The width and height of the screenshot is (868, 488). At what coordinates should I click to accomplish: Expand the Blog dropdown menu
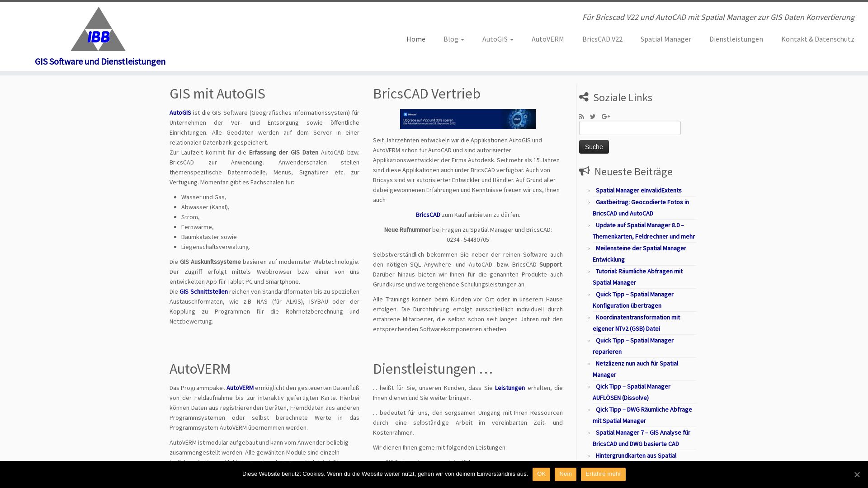[453, 39]
